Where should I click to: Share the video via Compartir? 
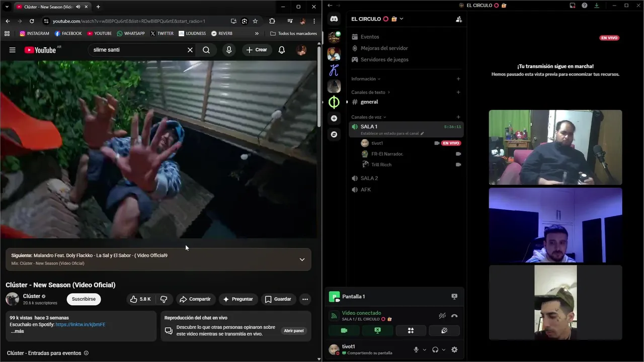tap(195, 299)
